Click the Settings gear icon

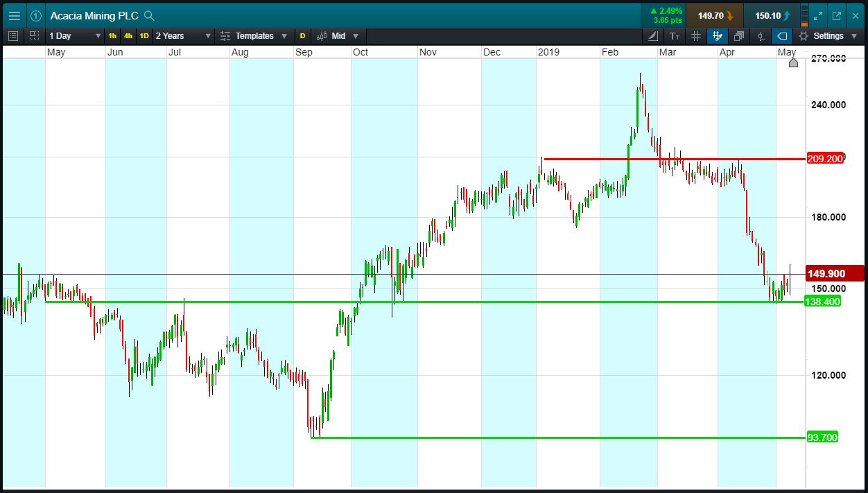tap(804, 36)
